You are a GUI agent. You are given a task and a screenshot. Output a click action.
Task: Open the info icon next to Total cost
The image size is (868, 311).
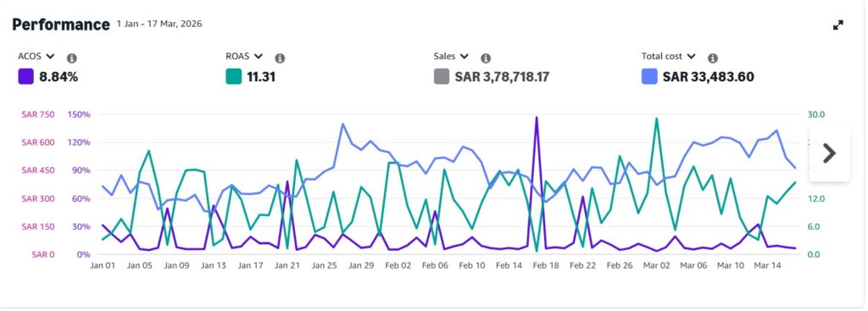tap(712, 58)
